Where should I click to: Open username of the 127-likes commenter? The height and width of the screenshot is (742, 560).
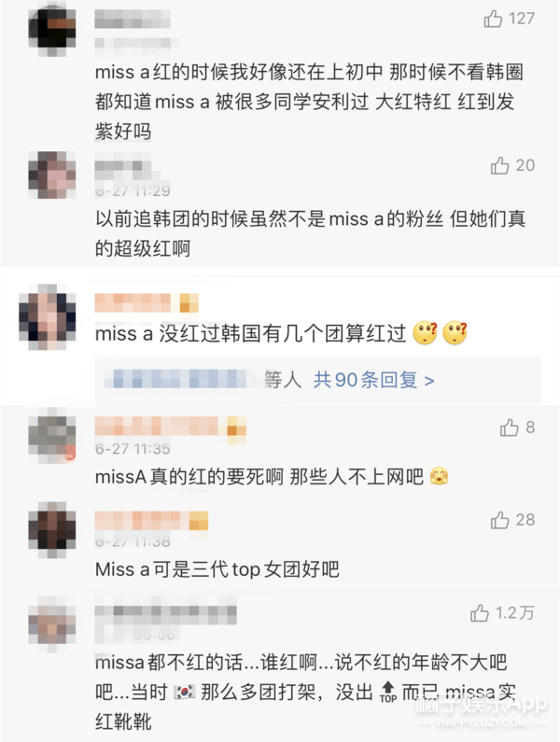(x=133, y=20)
